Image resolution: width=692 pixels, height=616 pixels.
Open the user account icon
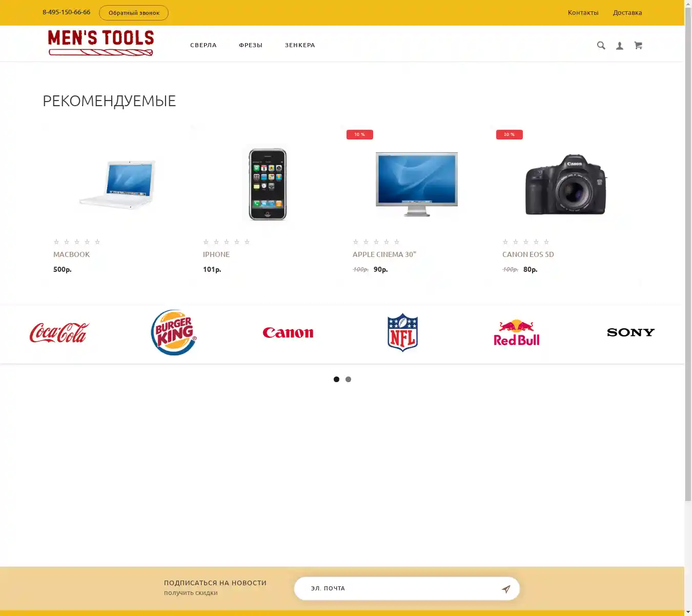coord(620,46)
